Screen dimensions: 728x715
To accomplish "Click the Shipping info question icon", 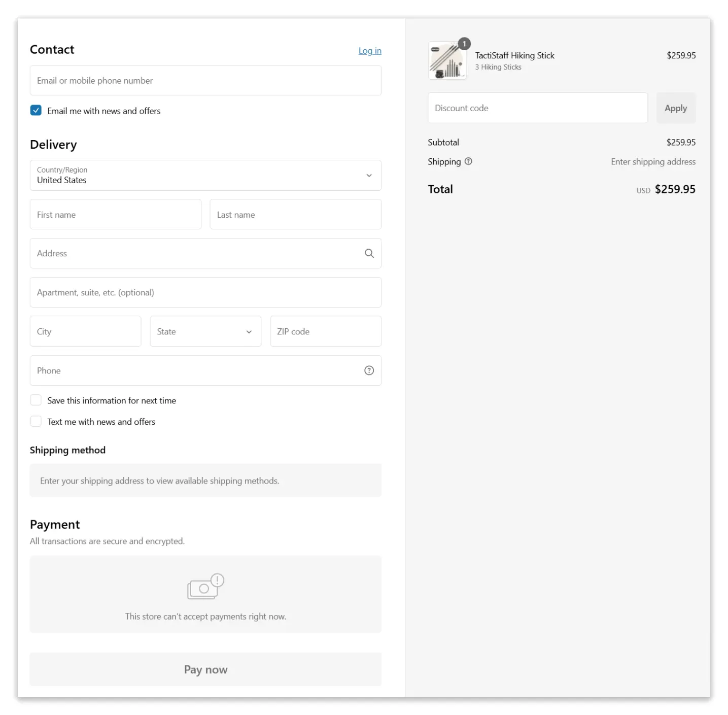I will click(x=468, y=161).
